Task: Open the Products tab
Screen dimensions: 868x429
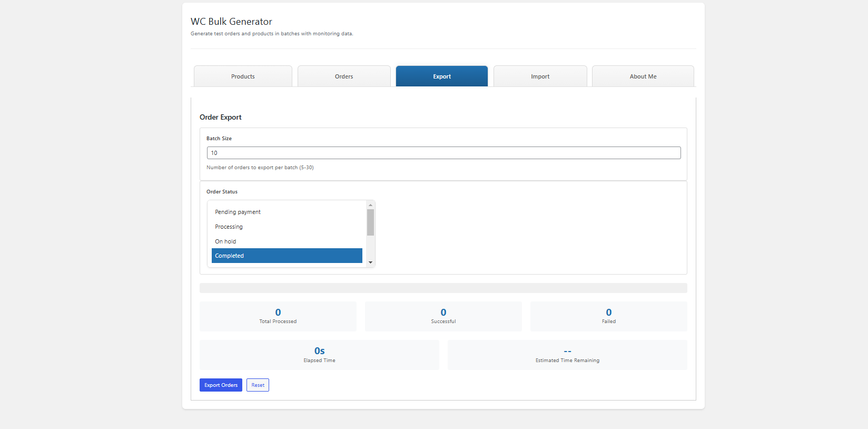Action: point(243,76)
